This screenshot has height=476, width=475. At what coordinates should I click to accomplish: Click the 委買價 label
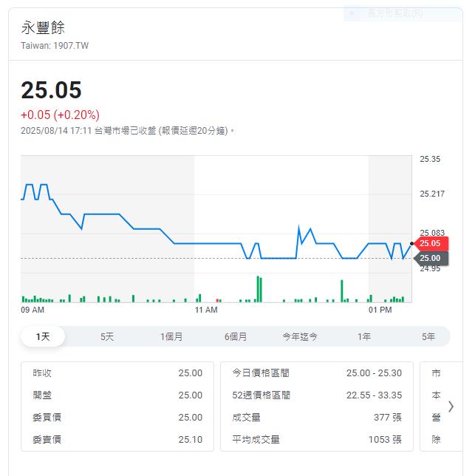tap(47, 417)
